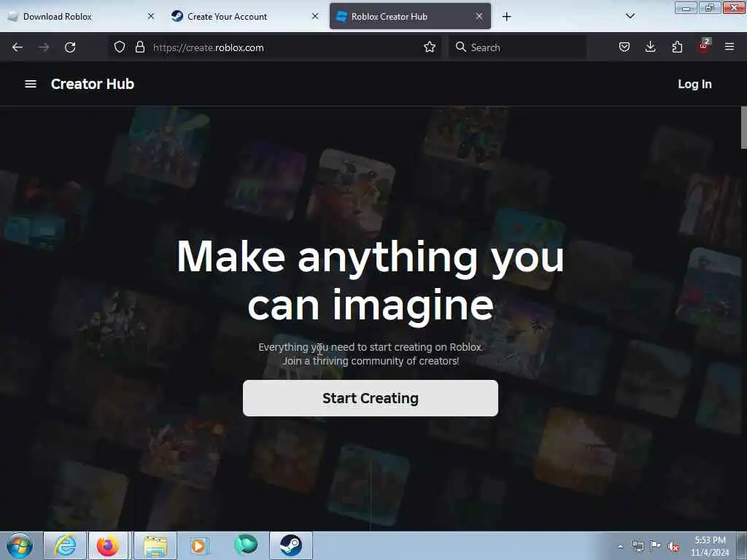Click the Start Creating button
Viewport: 747px width, 560px height.
370,398
